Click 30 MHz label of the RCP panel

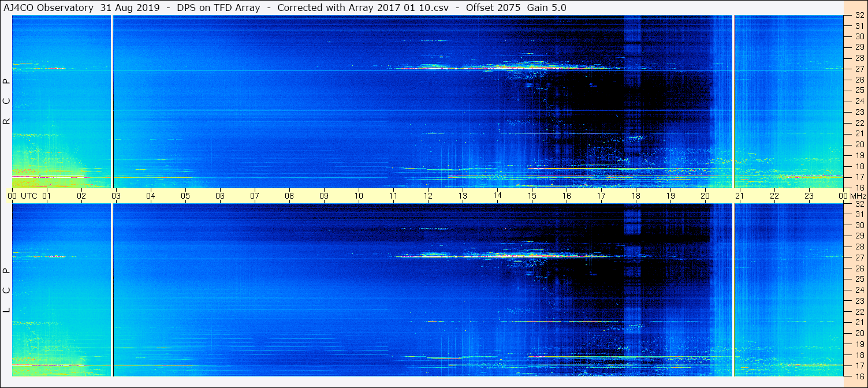tap(859, 36)
